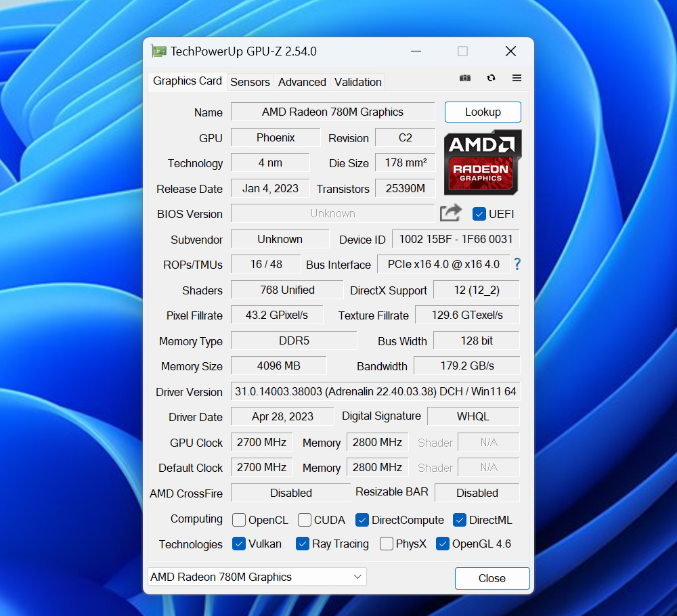Click the Lookup button

(x=483, y=112)
